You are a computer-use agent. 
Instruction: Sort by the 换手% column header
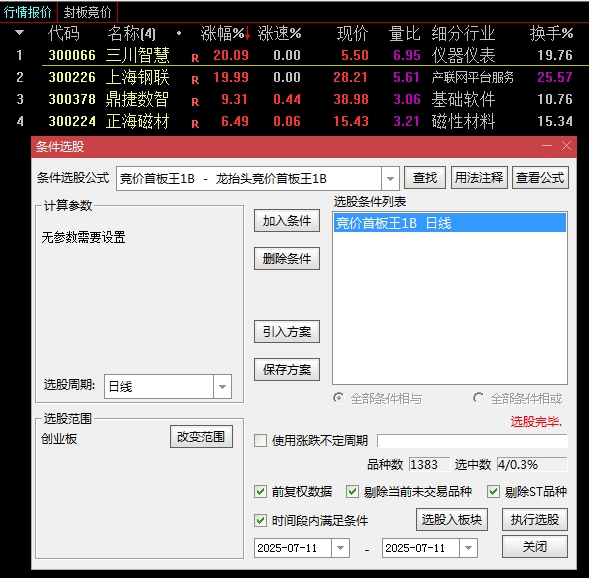pos(551,33)
